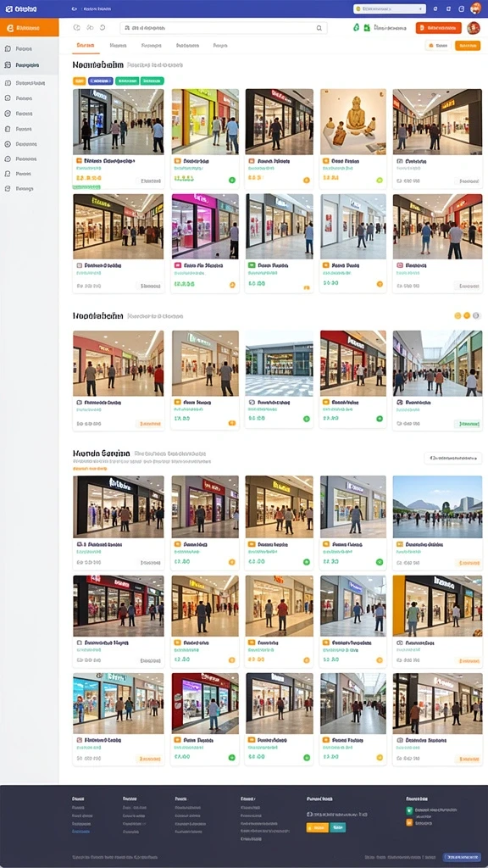Click the first yellow carousel dot by the second heading

457,315
